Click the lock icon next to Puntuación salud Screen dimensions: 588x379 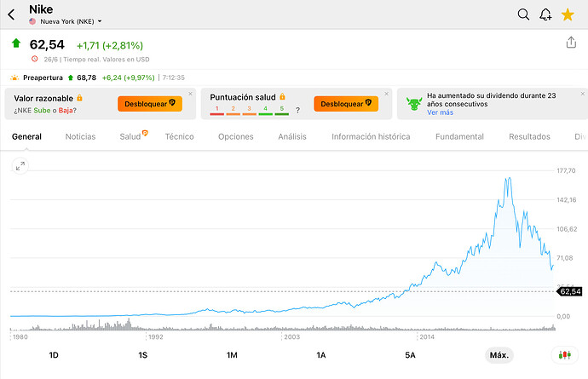click(x=282, y=97)
